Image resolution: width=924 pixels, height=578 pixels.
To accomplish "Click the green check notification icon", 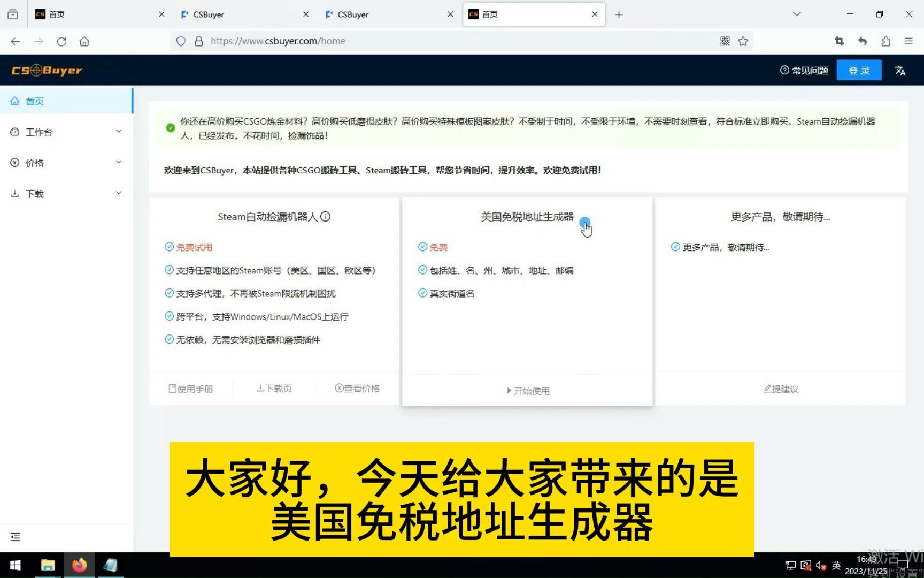I will 171,128.
